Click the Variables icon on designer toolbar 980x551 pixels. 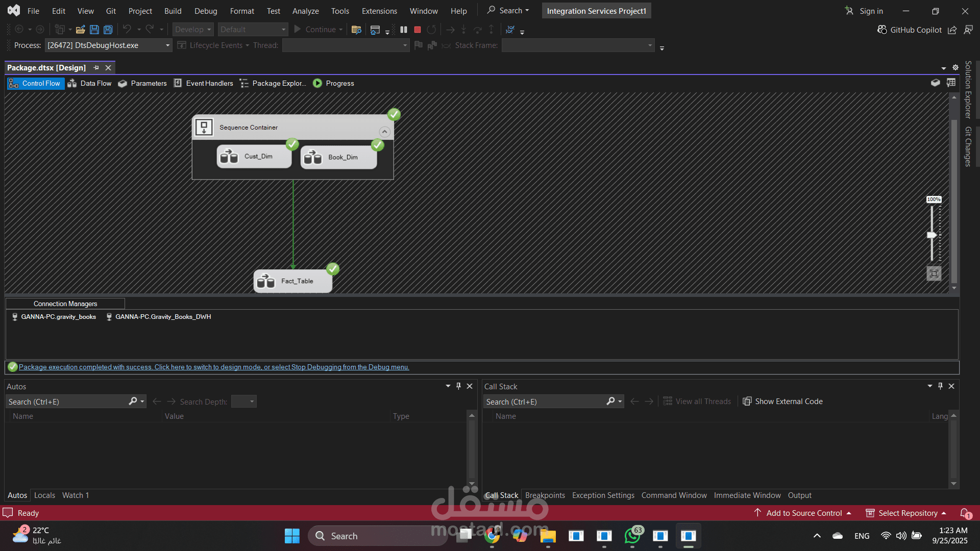pos(935,83)
